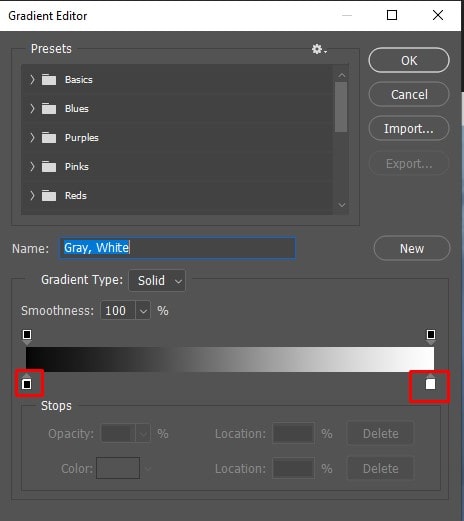Open the Smoothness percentage dropdown arrow

(x=143, y=311)
